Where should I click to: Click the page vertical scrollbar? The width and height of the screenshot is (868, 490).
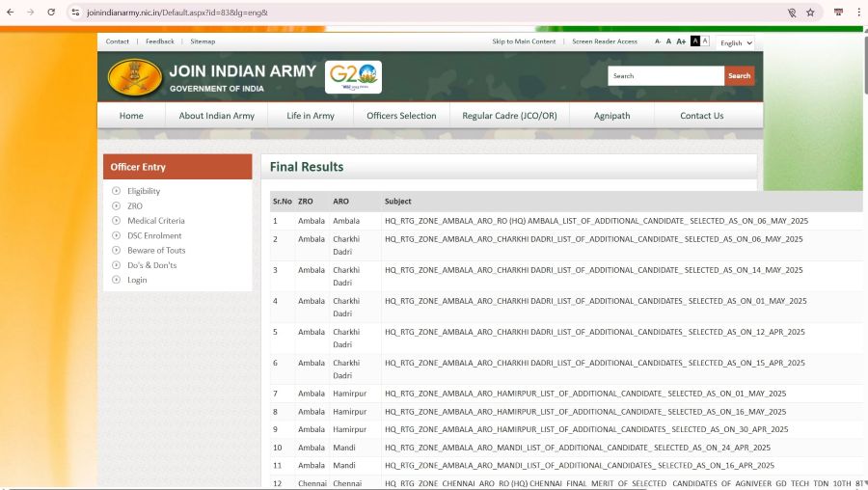(865, 65)
